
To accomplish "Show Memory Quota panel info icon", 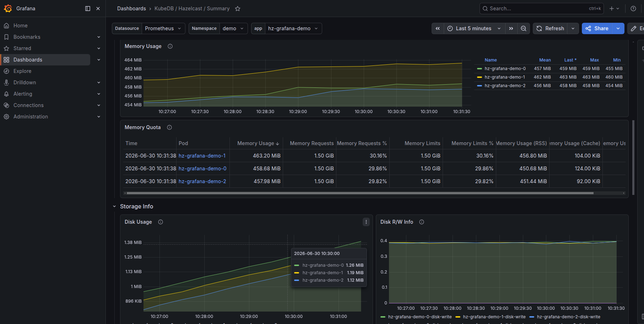I will 169,127.
